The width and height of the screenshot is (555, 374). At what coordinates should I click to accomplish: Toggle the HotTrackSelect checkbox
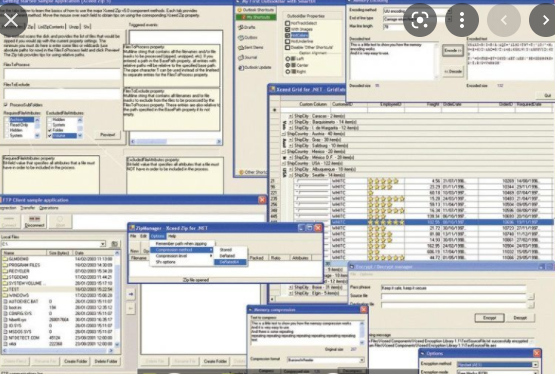point(287,23)
